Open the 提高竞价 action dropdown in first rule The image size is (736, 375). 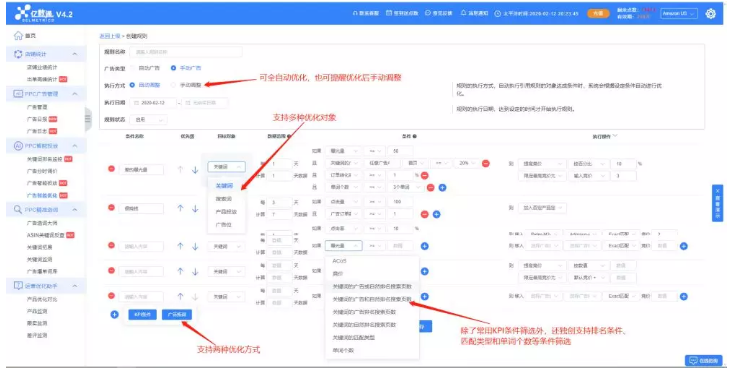point(542,163)
